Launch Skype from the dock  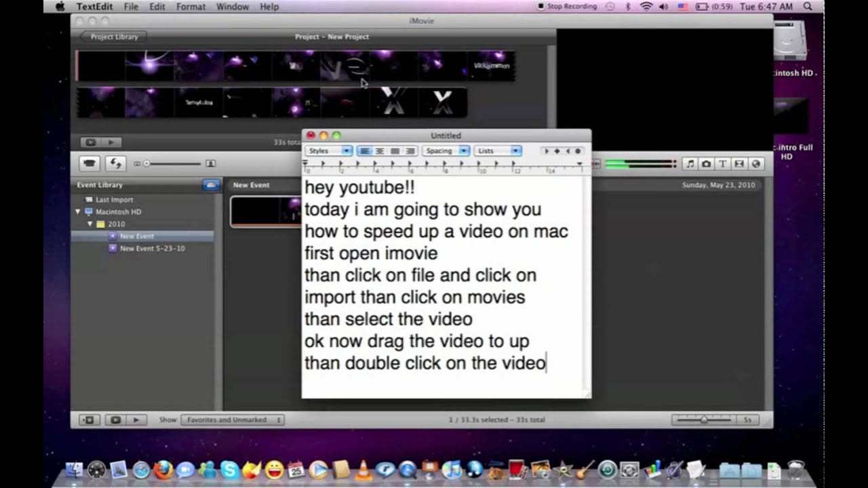tap(229, 469)
